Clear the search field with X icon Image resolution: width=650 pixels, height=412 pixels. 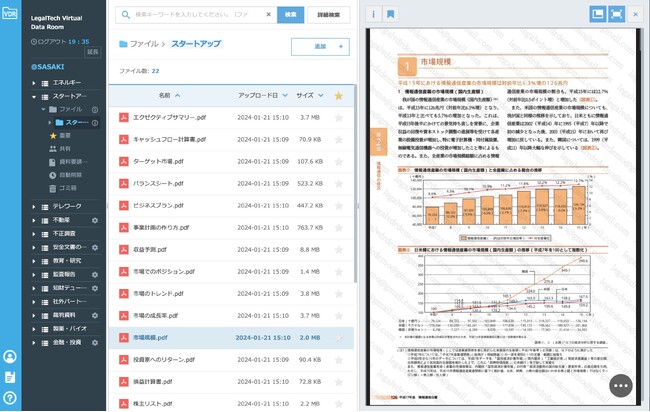pyautogui.click(x=266, y=15)
